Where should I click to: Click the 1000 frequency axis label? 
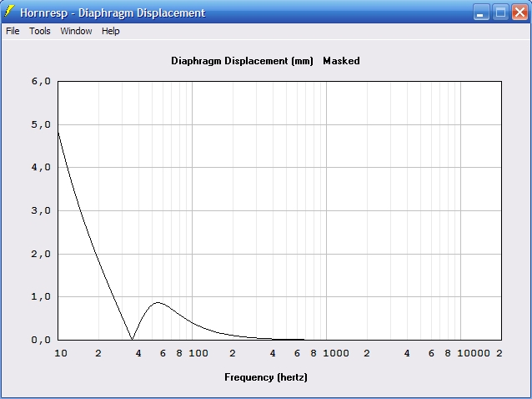(x=336, y=353)
